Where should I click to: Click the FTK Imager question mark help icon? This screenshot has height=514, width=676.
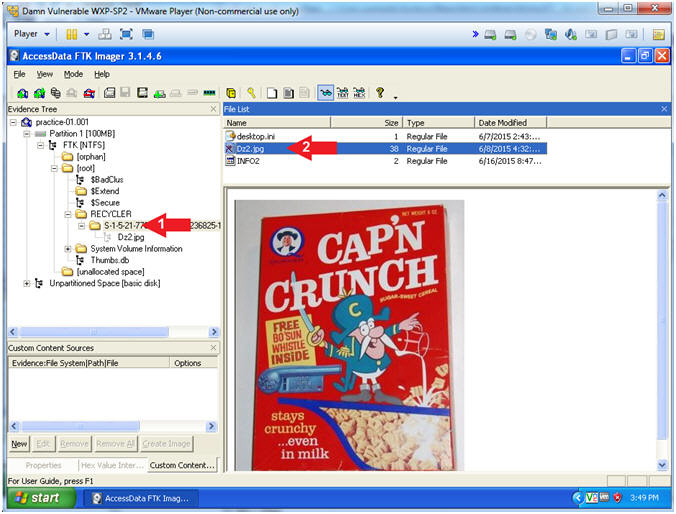[x=380, y=92]
